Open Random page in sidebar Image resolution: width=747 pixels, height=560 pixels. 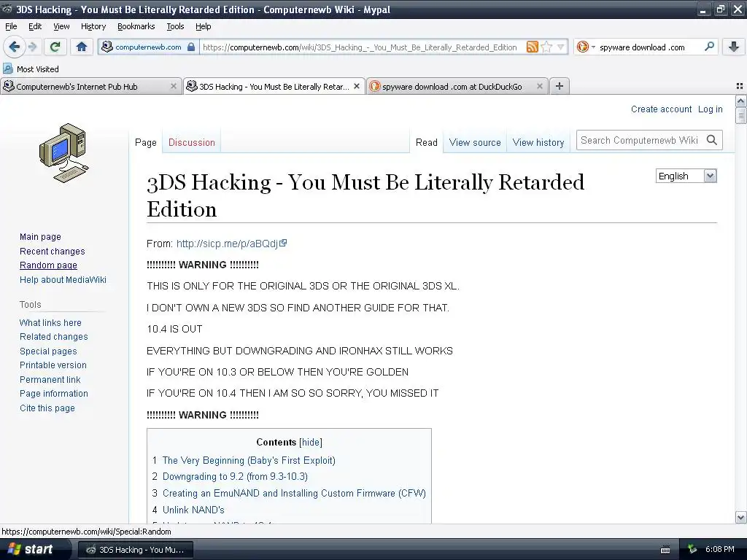coord(48,265)
